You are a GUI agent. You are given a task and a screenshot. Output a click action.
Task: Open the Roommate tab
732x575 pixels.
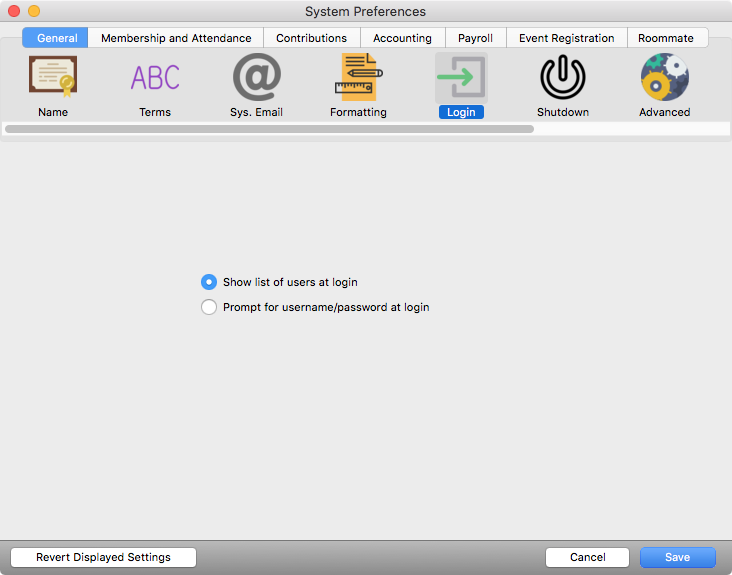(666, 38)
